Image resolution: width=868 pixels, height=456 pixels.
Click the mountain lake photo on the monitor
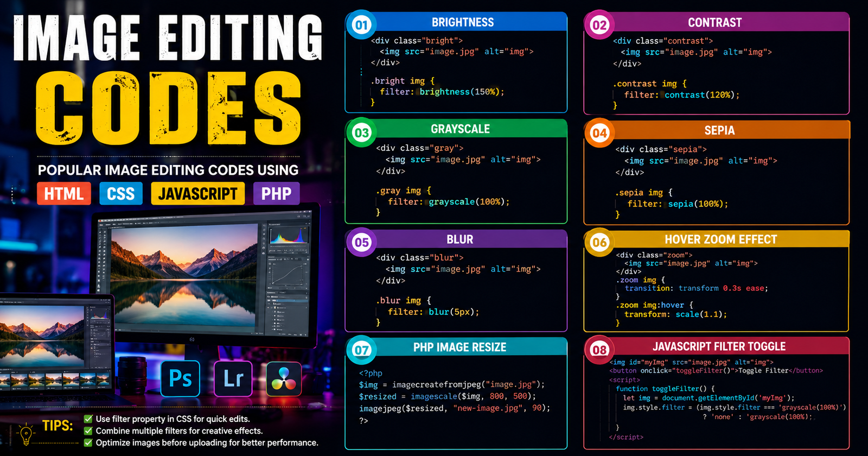[x=183, y=275]
